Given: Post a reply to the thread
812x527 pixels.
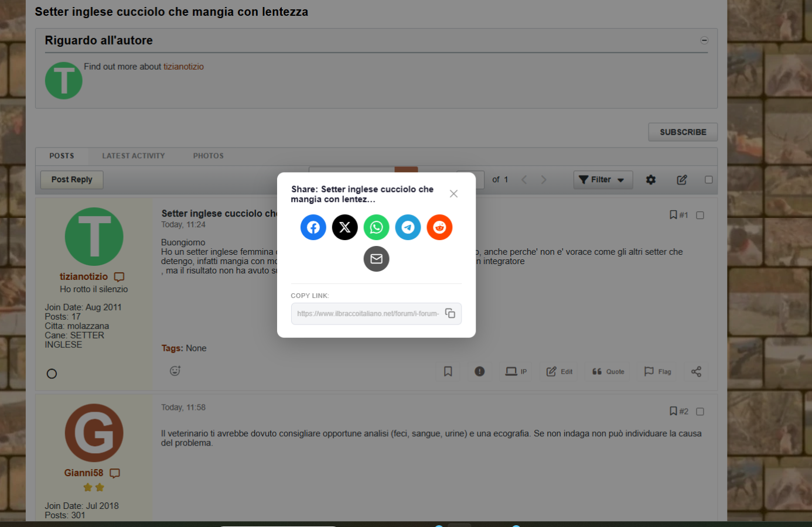Looking at the screenshot, I should 72,180.
